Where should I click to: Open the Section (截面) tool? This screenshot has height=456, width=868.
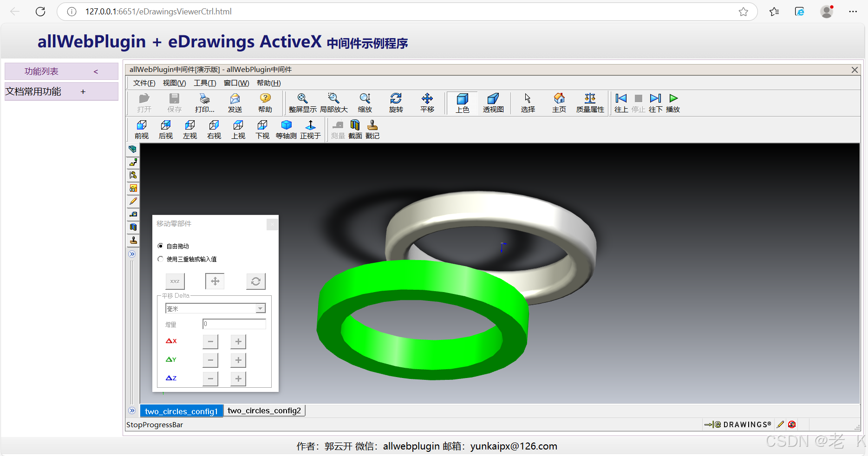tap(355, 129)
